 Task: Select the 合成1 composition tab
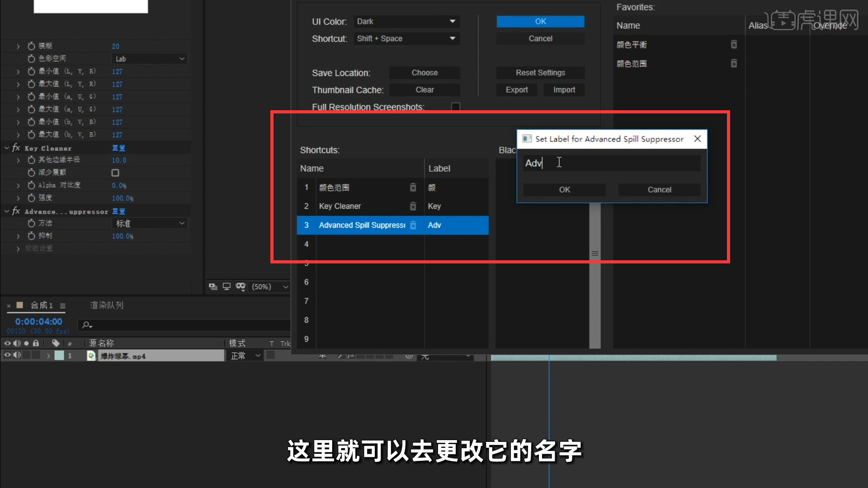tap(41, 305)
